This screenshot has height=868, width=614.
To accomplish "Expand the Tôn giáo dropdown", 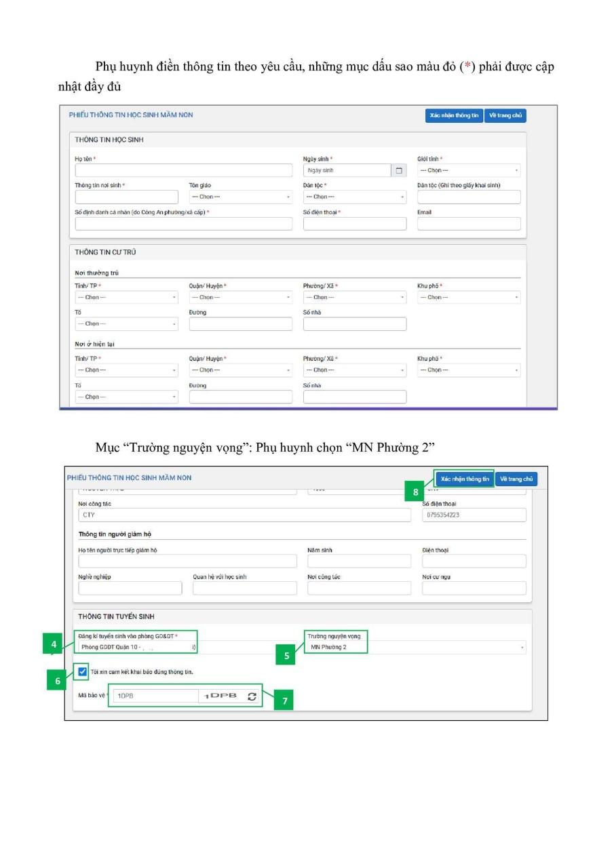I will point(241,197).
